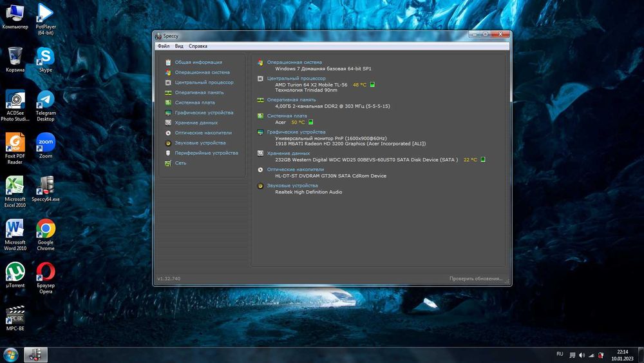This screenshot has width=644, height=363.
Task: Select Общая информация in the sidebar
Action: coord(198,62)
